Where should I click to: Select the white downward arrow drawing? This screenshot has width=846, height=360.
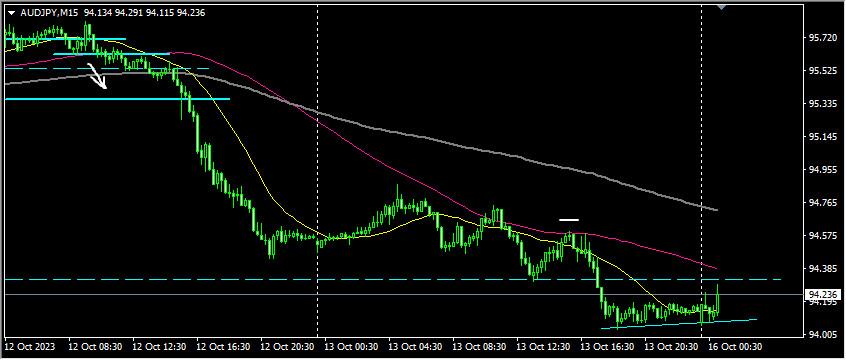(x=98, y=76)
